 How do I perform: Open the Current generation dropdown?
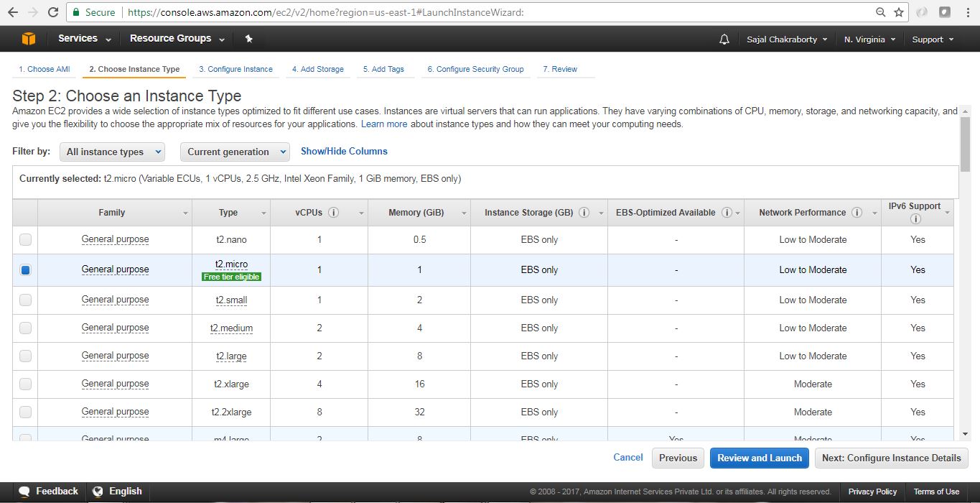234,152
